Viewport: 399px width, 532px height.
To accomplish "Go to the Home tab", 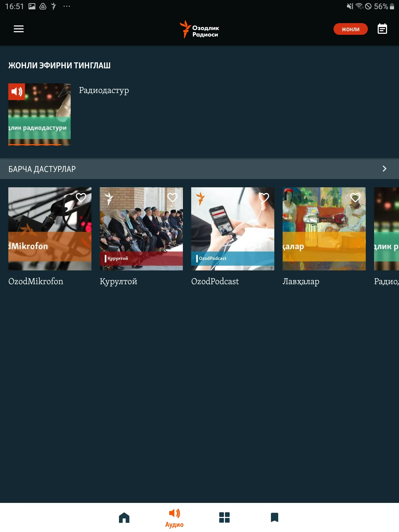I will click(x=124, y=517).
